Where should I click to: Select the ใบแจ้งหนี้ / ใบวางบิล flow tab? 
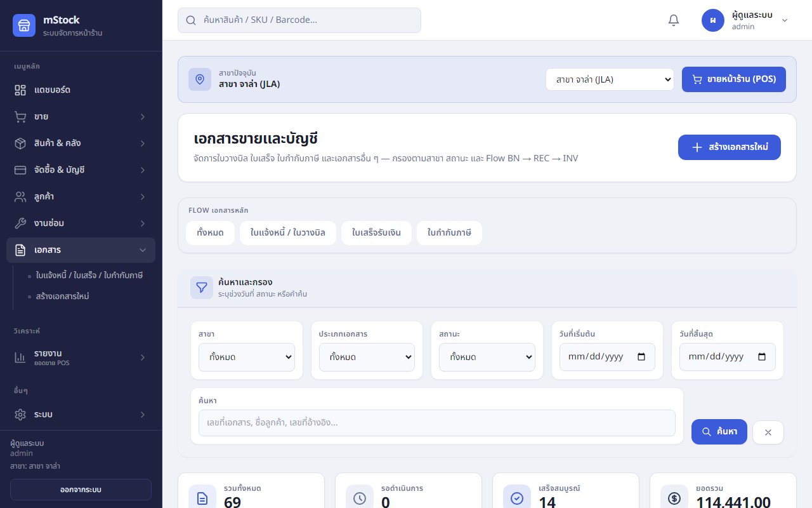[x=288, y=233]
